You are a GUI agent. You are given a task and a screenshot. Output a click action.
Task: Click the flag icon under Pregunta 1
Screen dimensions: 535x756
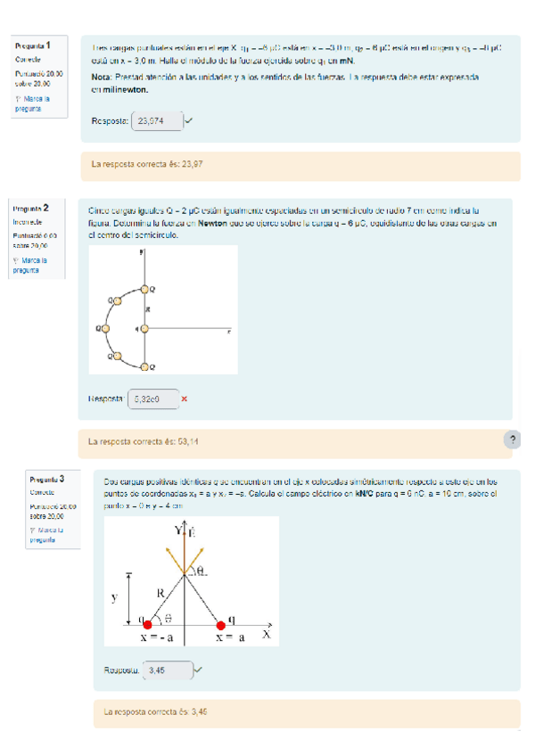(18, 99)
